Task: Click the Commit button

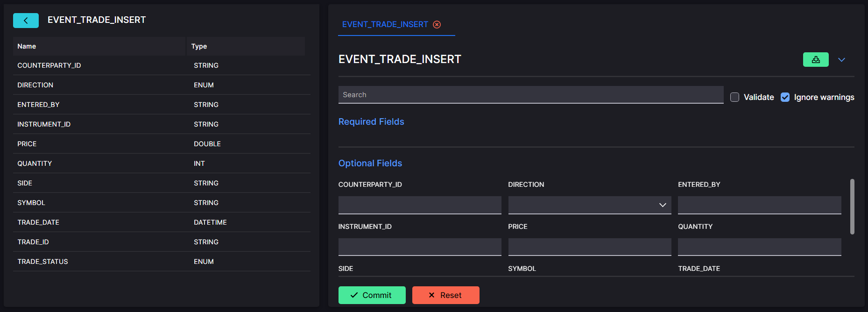Action: [x=372, y=295]
